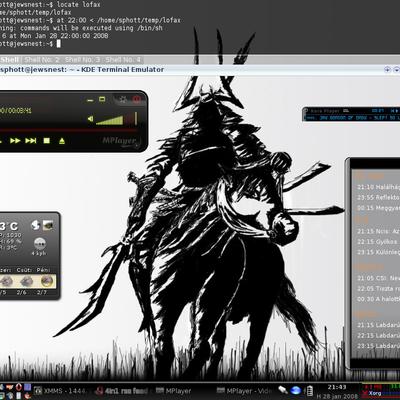Click the weather widget eye image icon
This screenshot has height=400, width=400.
pos(48,225)
